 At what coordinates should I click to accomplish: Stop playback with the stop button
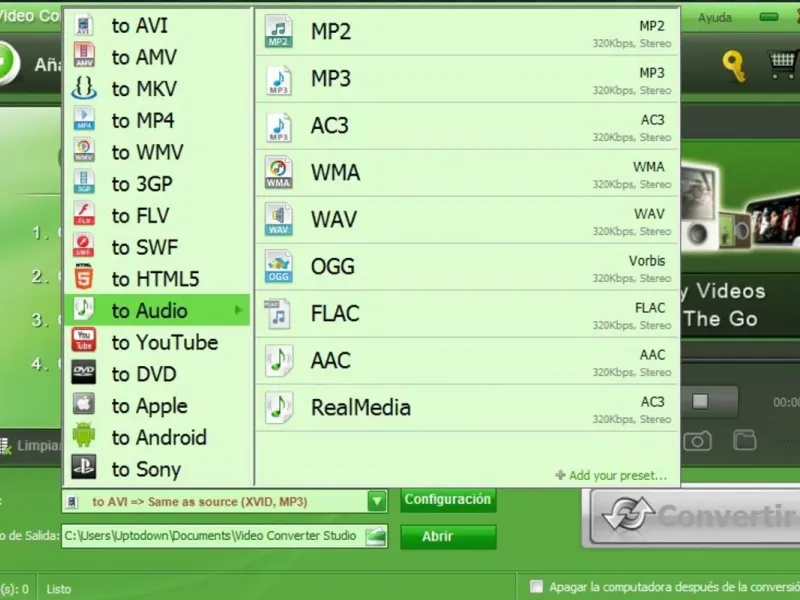pos(700,401)
